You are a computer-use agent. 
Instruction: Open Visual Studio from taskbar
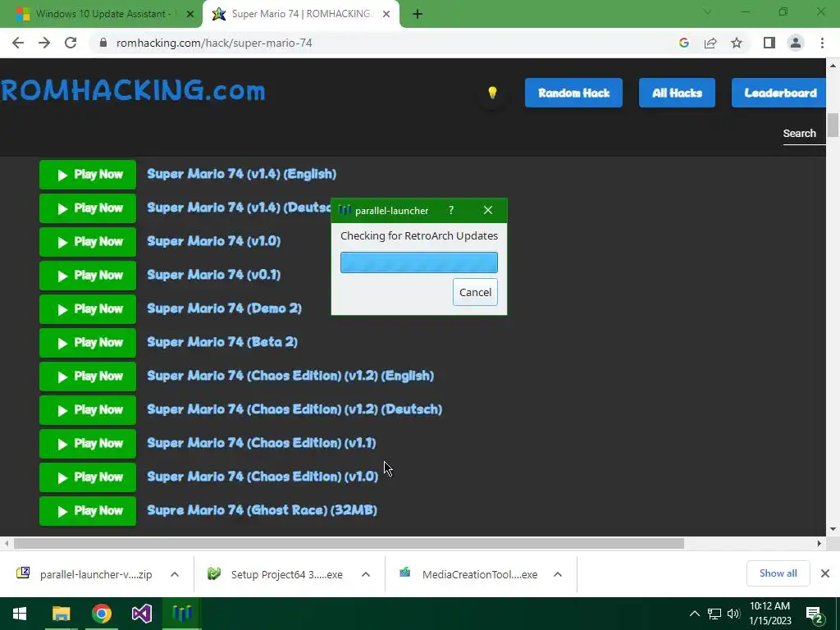141,614
